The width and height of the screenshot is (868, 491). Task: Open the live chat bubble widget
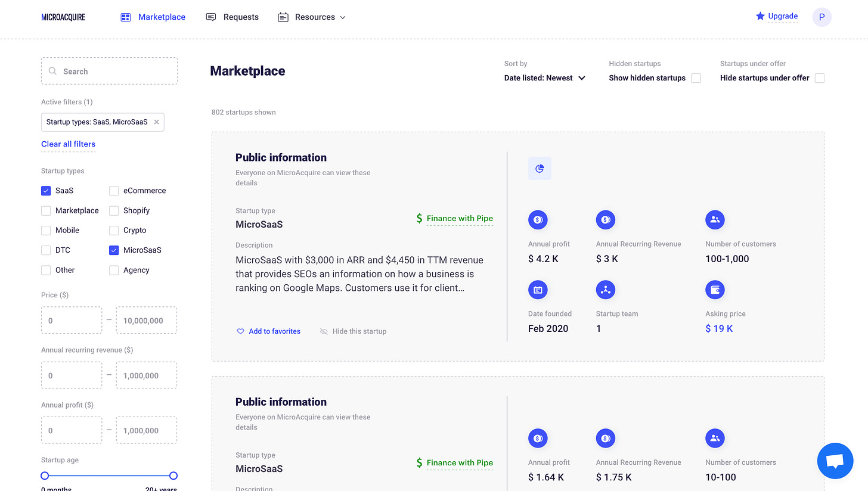[835, 461]
